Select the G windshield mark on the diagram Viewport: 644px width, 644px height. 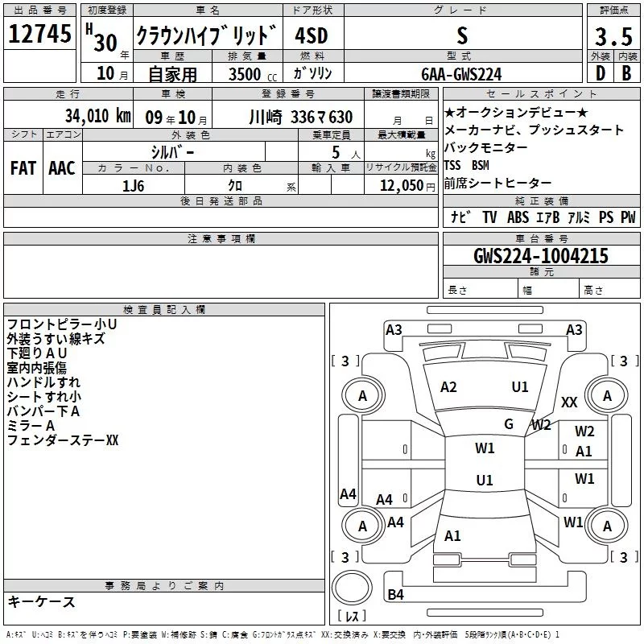tap(509, 424)
